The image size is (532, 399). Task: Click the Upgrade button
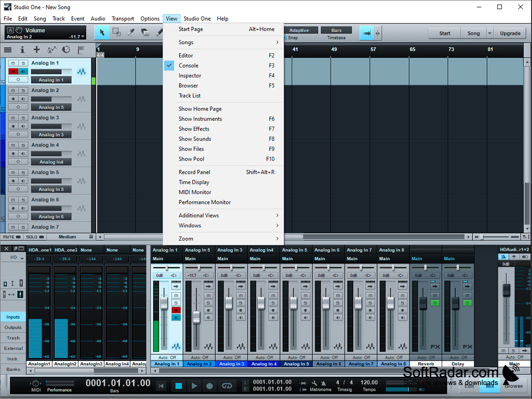pyautogui.click(x=510, y=33)
